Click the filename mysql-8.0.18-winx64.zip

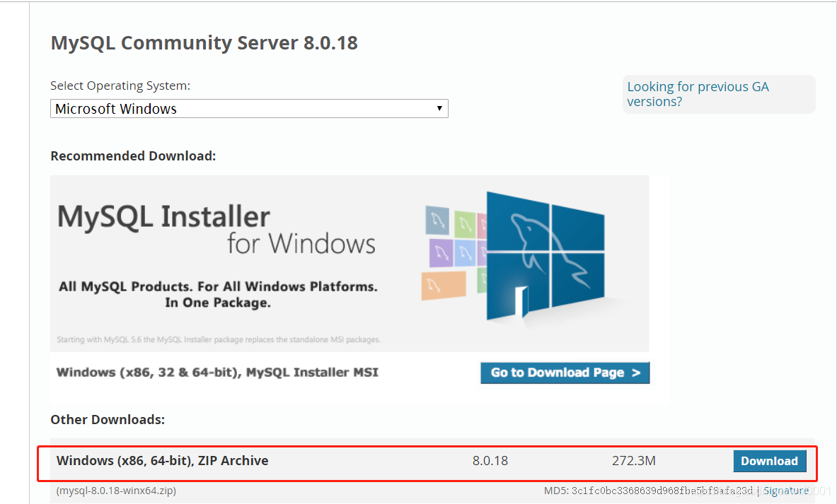[x=116, y=491]
